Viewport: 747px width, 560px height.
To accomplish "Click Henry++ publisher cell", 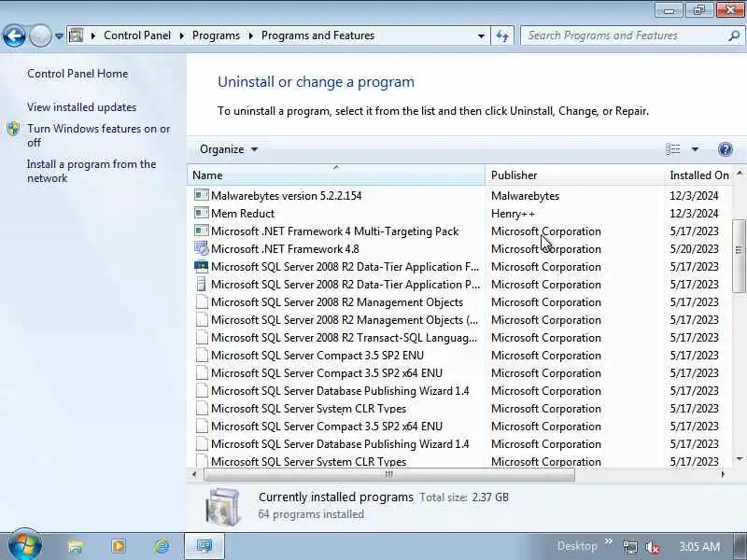I will tap(513, 214).
